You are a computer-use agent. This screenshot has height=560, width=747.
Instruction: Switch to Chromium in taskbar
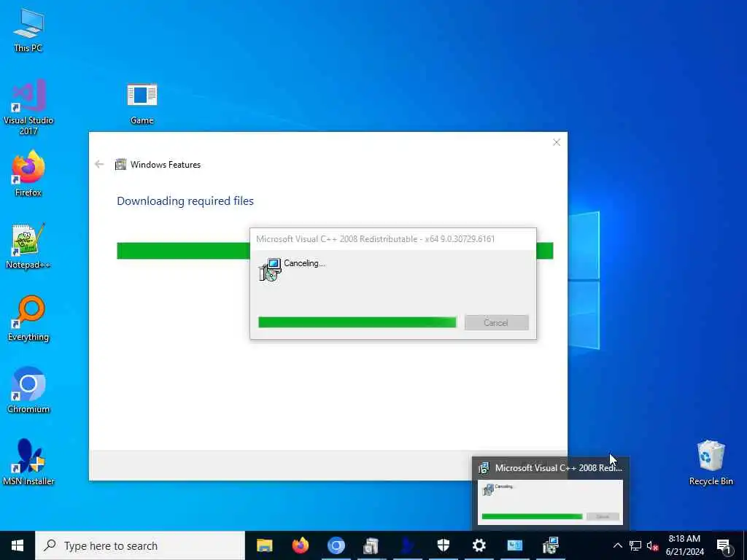(x=336, y=545)
